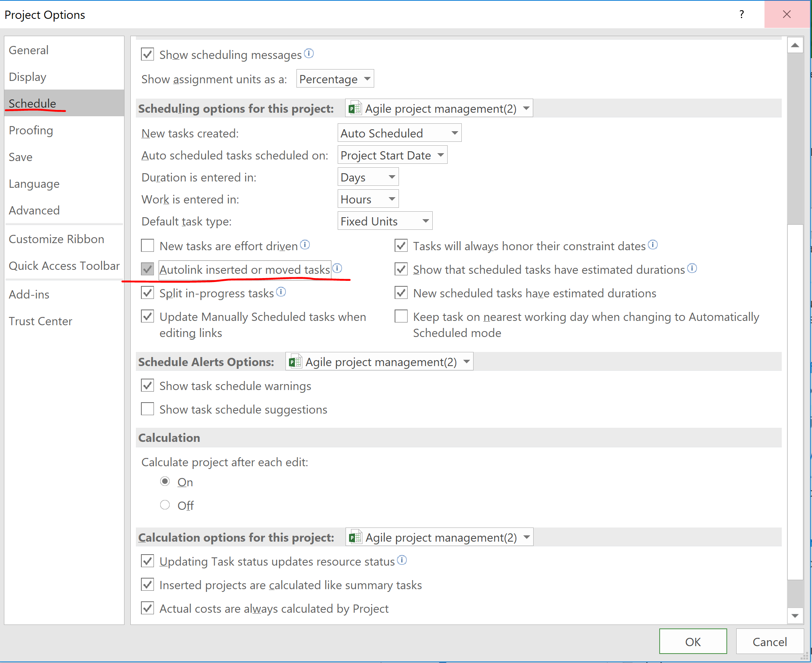
Task: Enable New tasks are effort driven checkbox
Action: point(148,246)
